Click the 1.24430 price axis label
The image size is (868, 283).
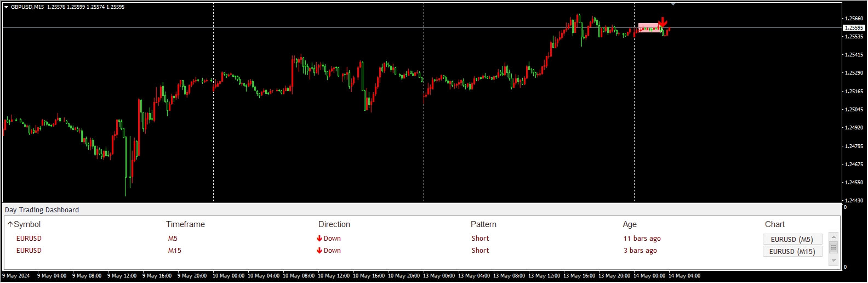tap(854, 201)
